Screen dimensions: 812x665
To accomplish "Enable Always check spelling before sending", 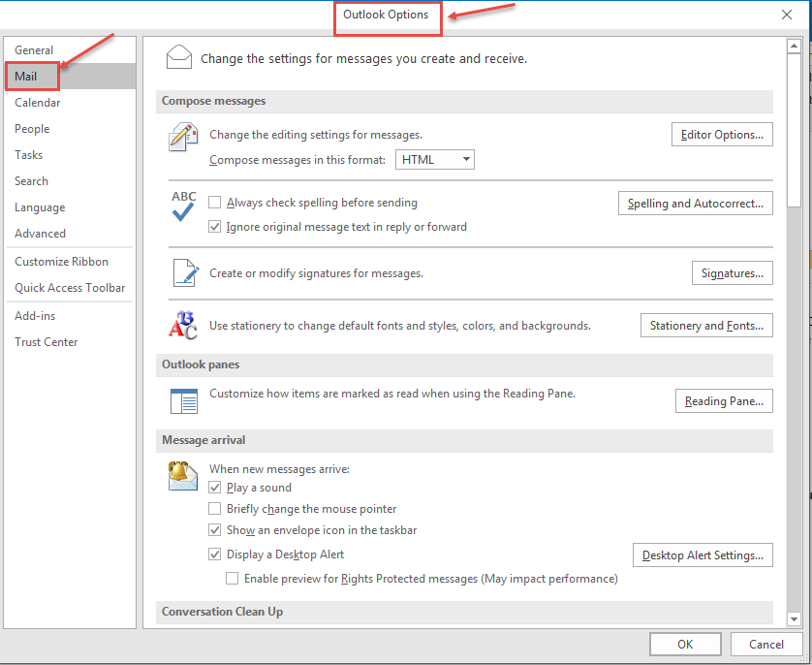I will coord(215,202).
